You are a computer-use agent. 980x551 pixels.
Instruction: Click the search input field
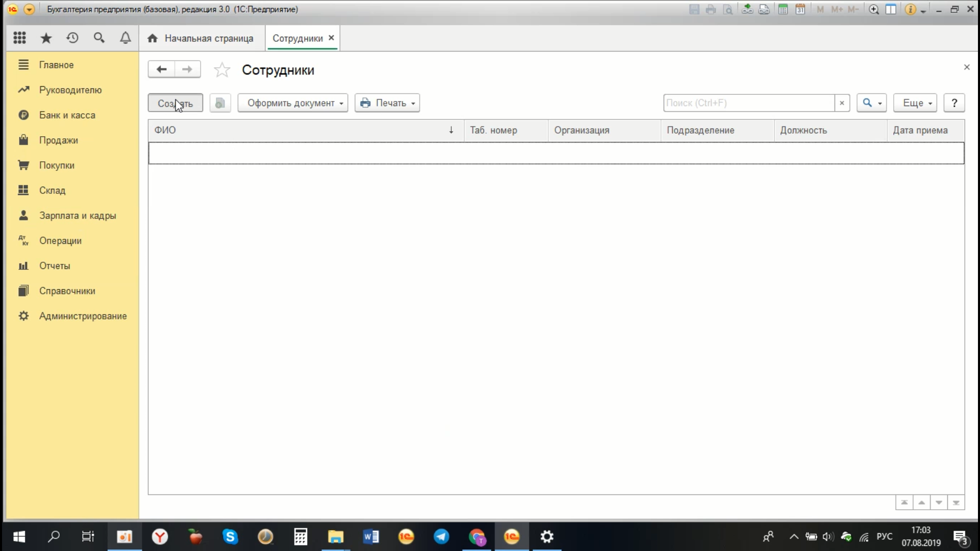(749, 102)
